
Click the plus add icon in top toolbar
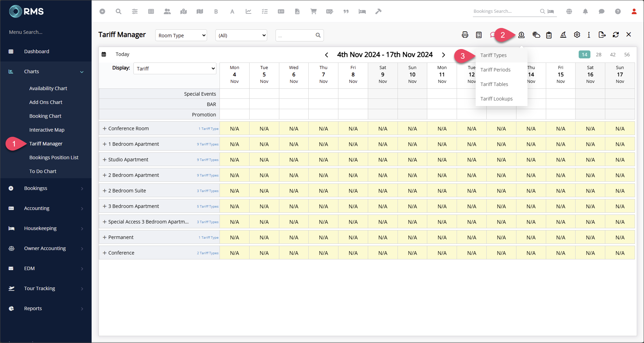pyautogui.click(x=102, y=11)
